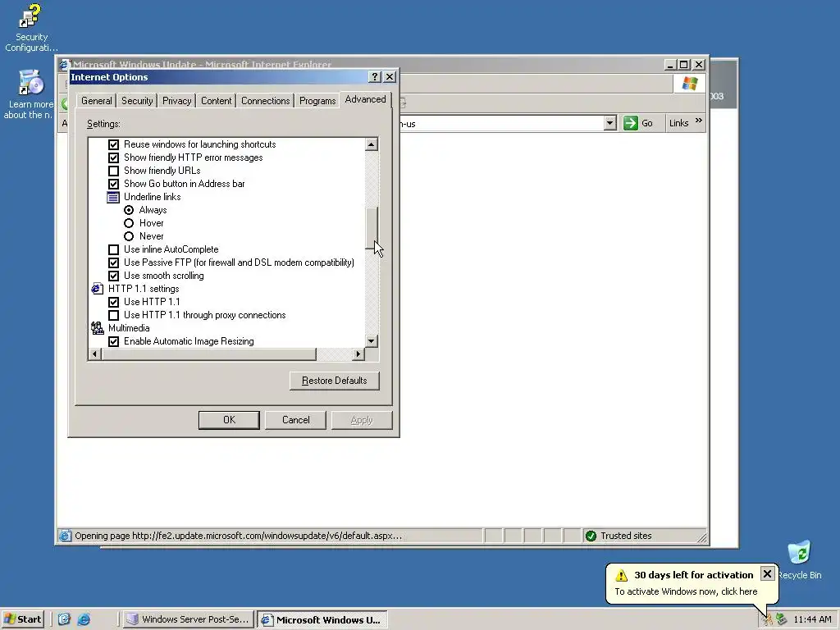Enable Use inline AutoComplete
The width and height of the screenshot is (840, 630).
113,249
